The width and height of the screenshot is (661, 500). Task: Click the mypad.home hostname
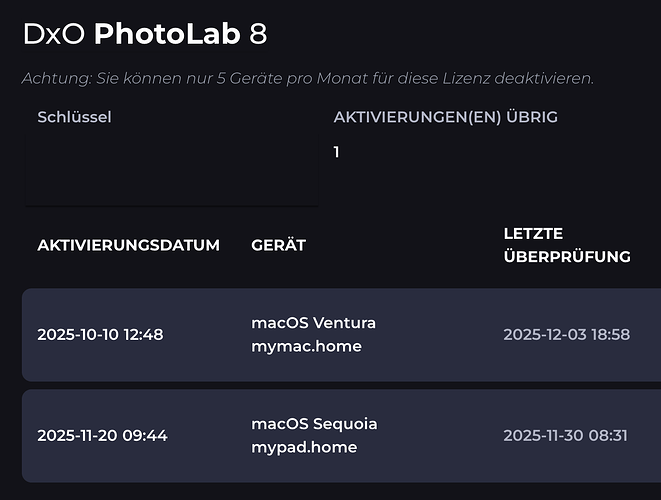pos(304,447)
